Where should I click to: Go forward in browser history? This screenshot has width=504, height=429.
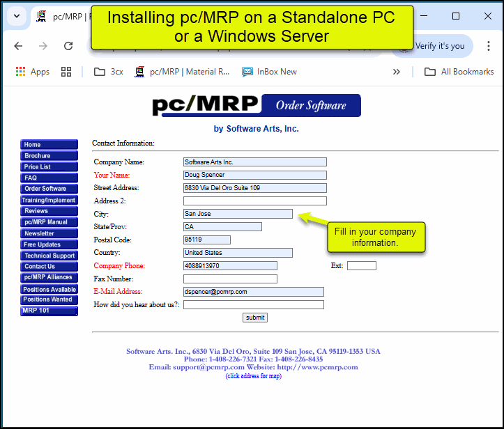click(43, 46)
